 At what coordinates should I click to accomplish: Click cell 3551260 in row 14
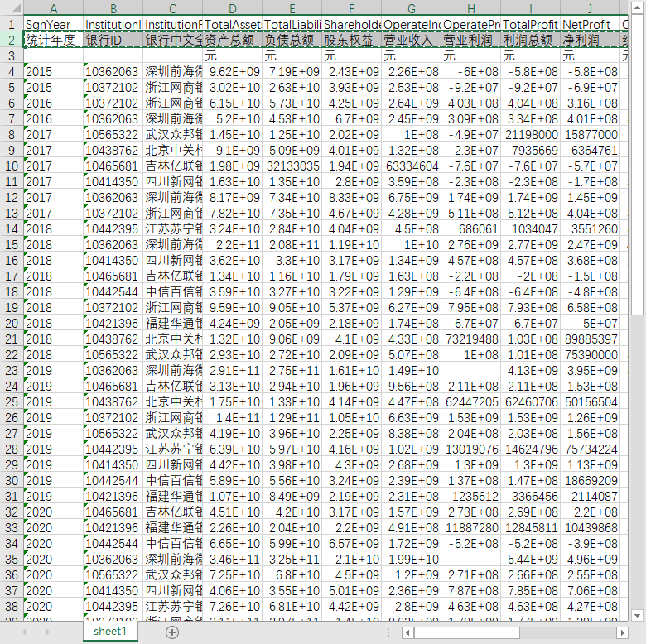591,229
